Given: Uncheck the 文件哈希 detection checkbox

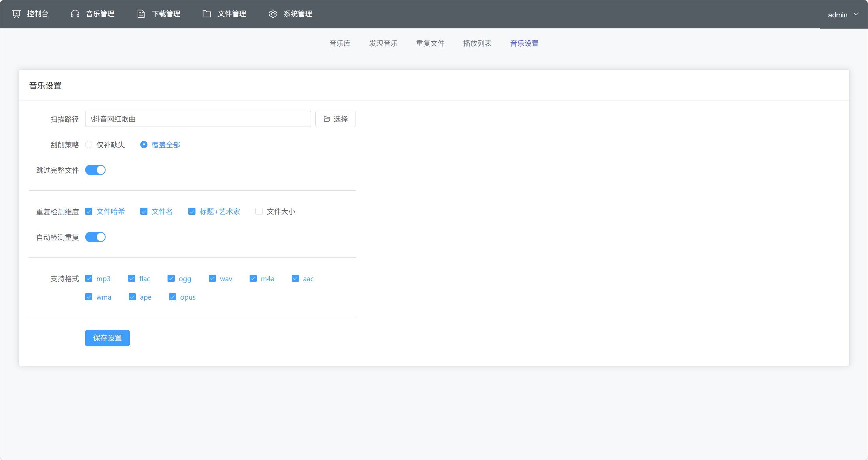Looking at the screenshot, I should coord(89,211).
